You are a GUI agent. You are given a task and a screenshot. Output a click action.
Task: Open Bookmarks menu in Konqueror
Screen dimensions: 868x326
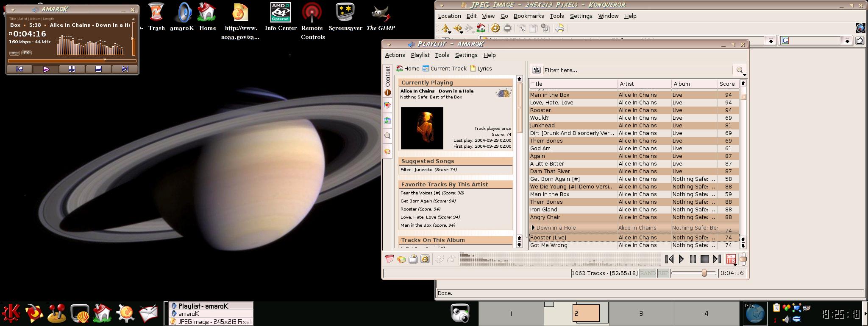point(529,16)
